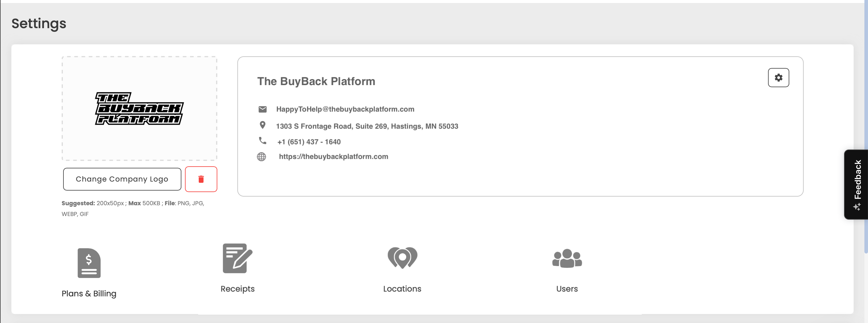Open company settings gear icon
868x323 pixels.
[x=779, y=78]
